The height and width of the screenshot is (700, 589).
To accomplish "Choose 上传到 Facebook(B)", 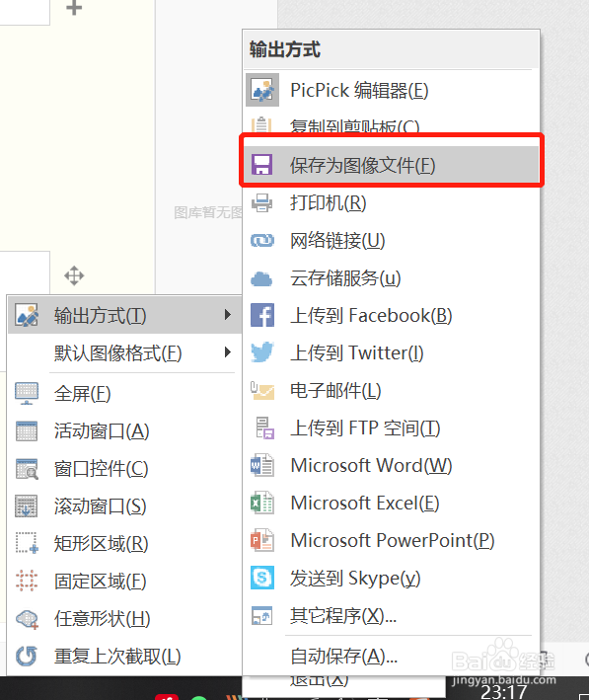I will point(392,315).
